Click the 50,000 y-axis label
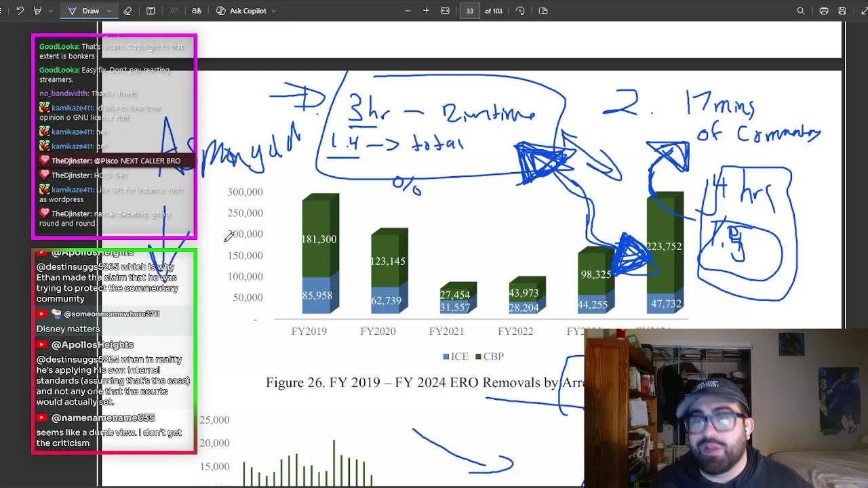The height and width of the screenshot is (488, 868). [x=248, y=298]
